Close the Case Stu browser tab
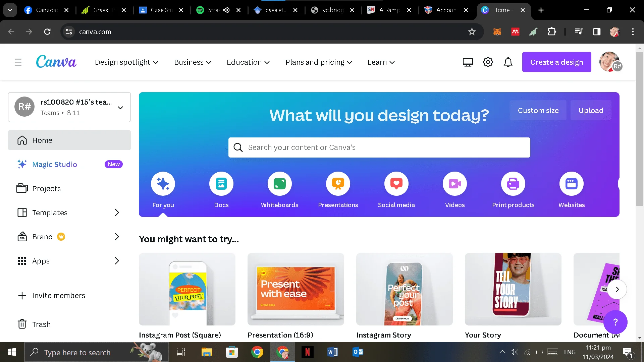The image size is (644, 362). click(x=181, y=10)
